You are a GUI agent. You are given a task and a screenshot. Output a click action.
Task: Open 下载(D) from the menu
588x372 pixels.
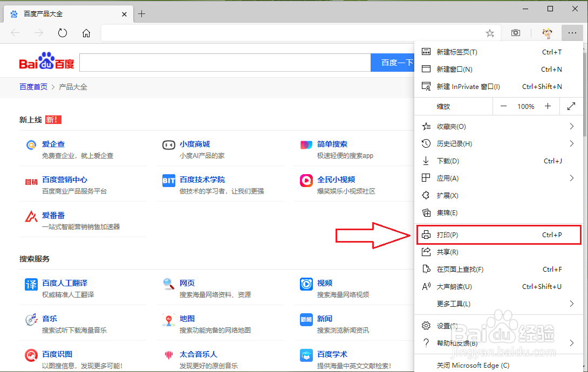coord(498,161)
